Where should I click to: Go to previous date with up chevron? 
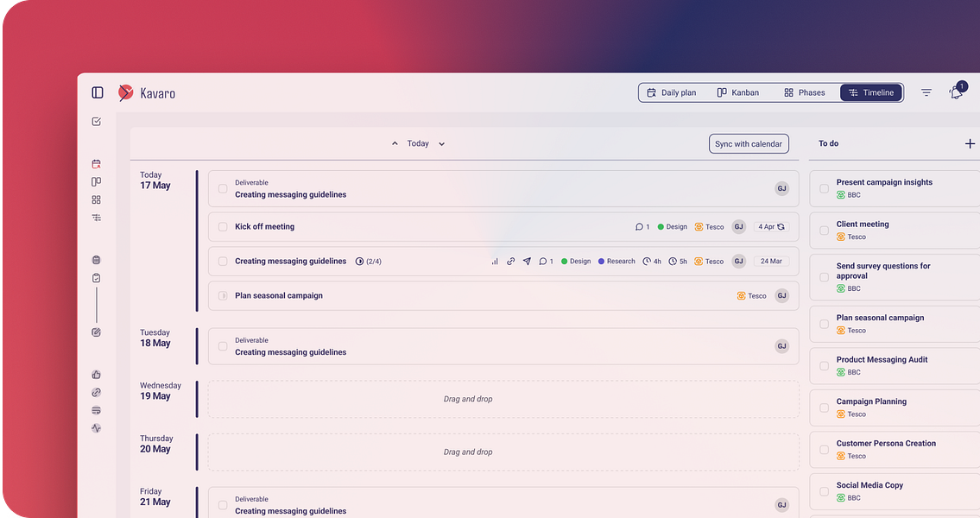pos(395,143)
